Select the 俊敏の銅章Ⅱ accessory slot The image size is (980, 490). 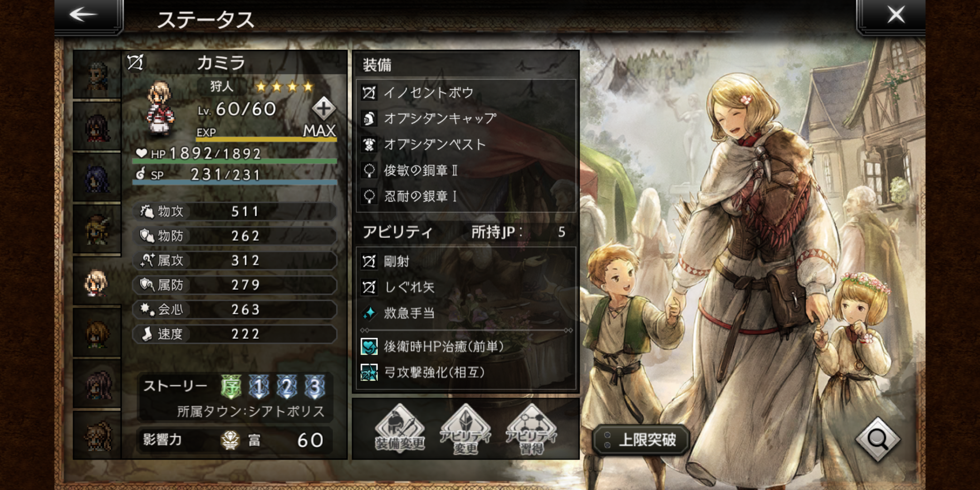(466, 170)
